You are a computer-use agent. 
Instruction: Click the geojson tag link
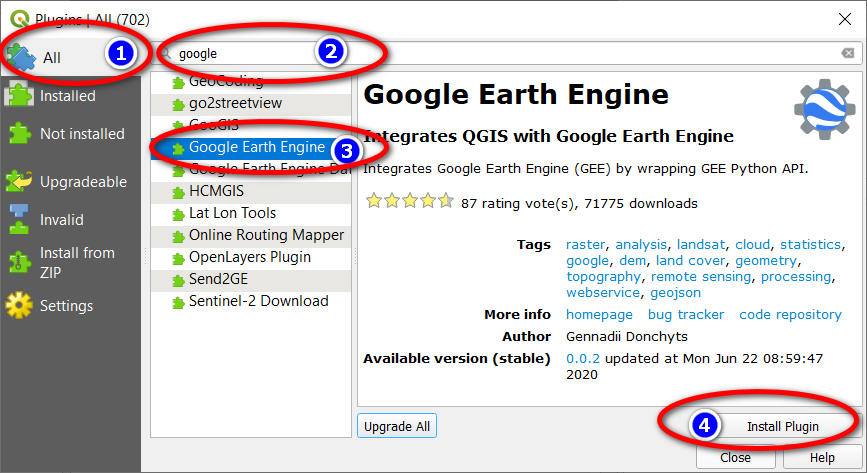click(x=675, y=293)
